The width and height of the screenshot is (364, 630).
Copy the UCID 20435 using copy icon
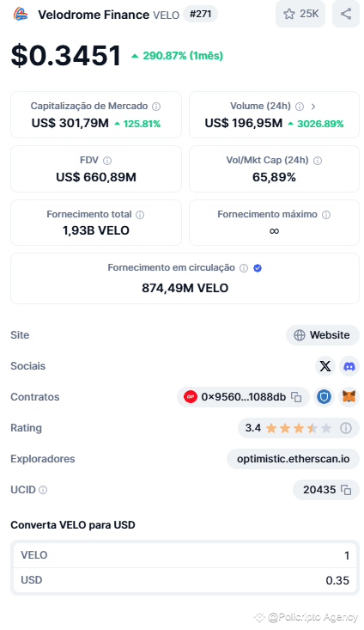click(346, 490)
